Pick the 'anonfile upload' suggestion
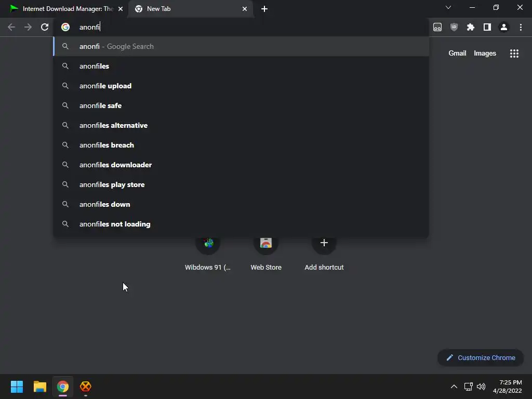The image size is (532, 399). [241, 86]
